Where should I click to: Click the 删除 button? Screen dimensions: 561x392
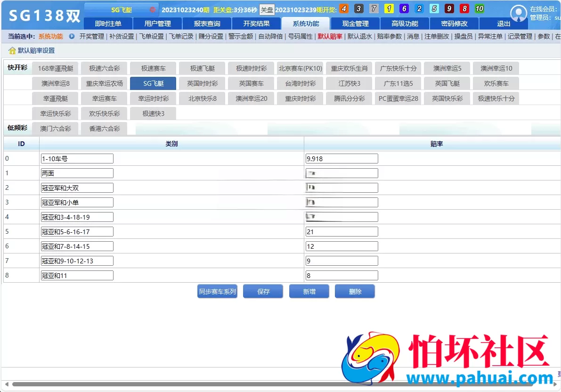[x=355, y=291]
